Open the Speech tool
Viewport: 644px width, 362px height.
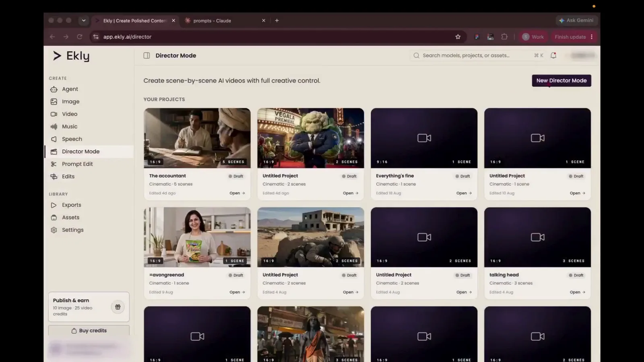point(72,139)
